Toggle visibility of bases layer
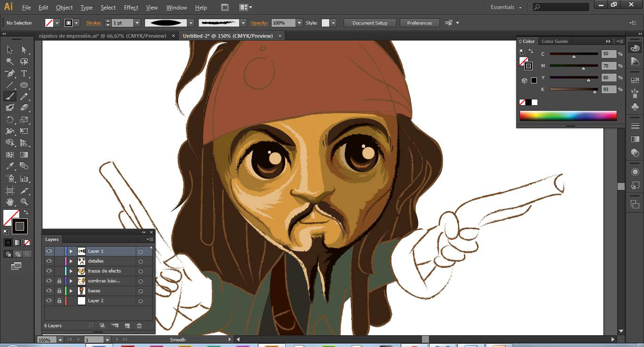 pyautogui.click(x=49, y=291)
